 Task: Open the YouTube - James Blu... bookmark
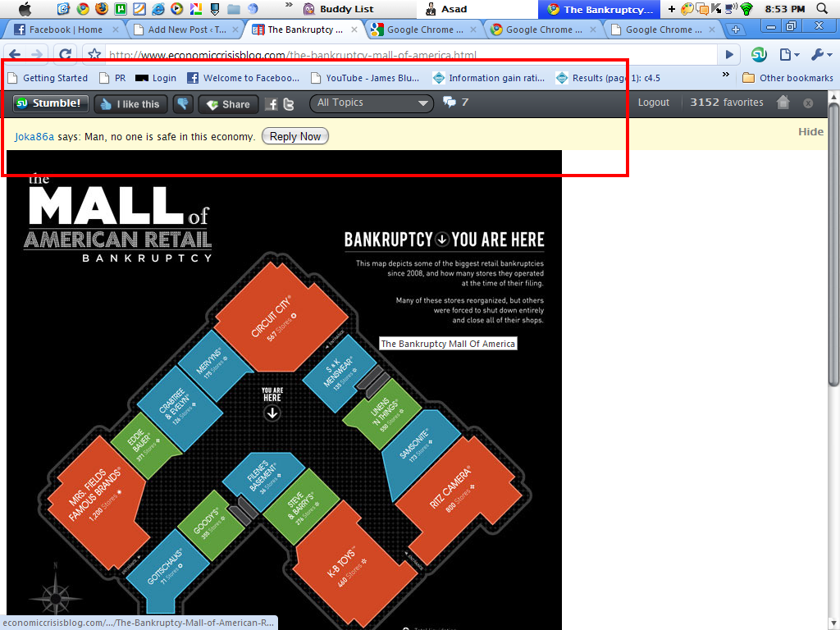pyautogui.click(x=365, y=78)
